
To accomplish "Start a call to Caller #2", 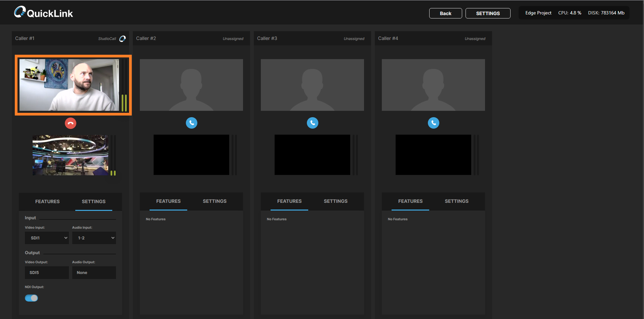I will (x=191, y=123).
